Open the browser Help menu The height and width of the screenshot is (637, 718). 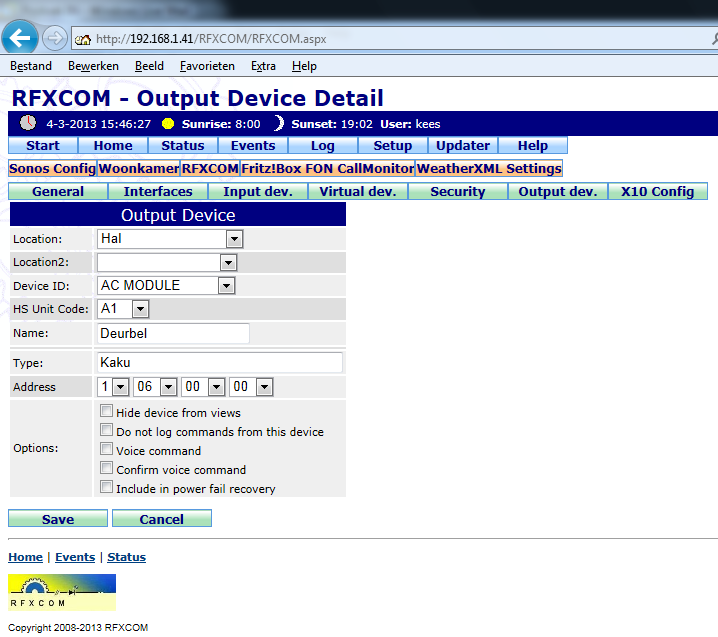click(x=304, y=66)
